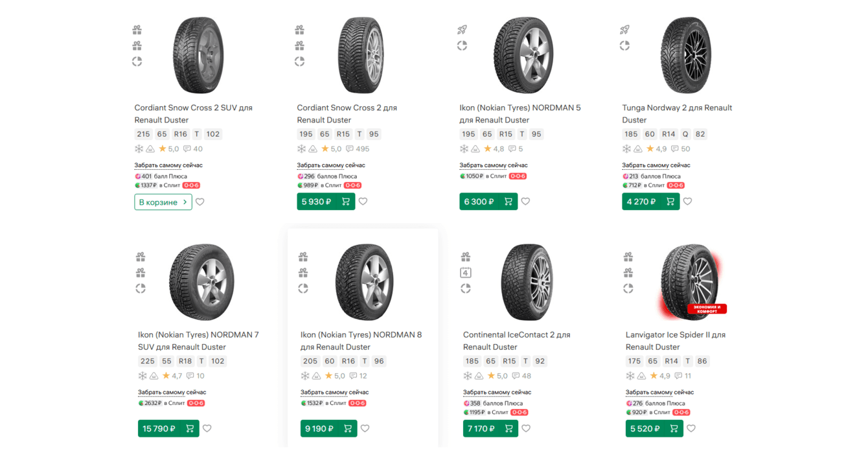Buy Lanvigator Ice Spider II for 5 520 ₽
Image resolution: width=868 pixels, height=453 pixels.
coord(654,428)
